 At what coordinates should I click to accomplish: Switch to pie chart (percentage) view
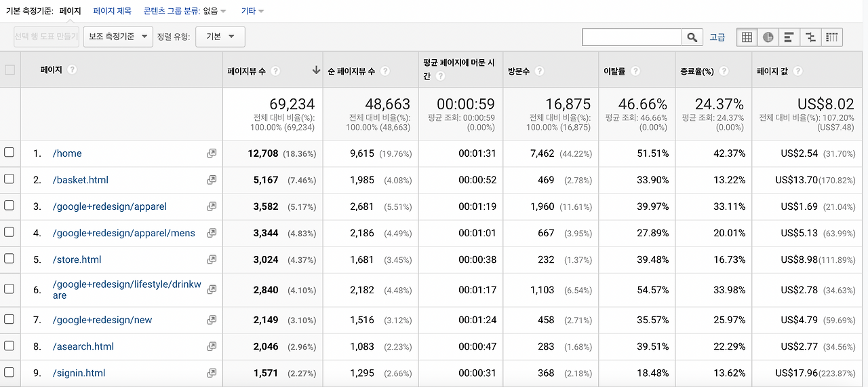tap(768, 37)
